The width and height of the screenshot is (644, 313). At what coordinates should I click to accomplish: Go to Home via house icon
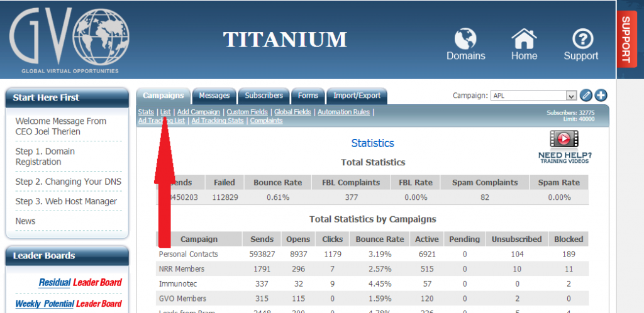(524, 40)
